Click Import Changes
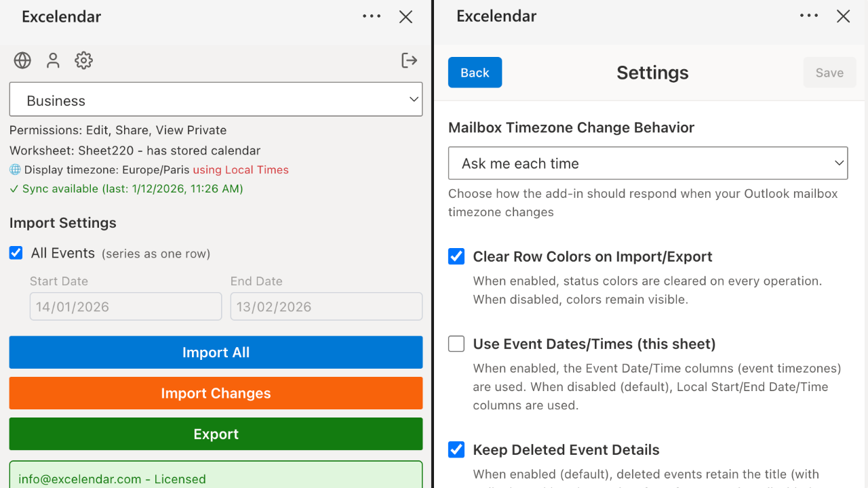The height and width of the screenshot is (488, 868). point(216,393)
